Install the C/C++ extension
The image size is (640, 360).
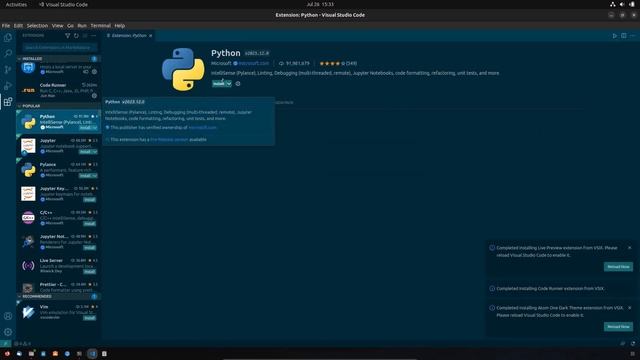(89, 224)
